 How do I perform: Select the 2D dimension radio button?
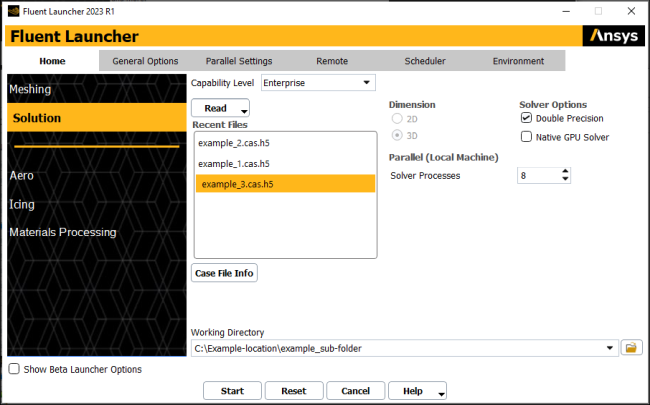click(397, 119)
